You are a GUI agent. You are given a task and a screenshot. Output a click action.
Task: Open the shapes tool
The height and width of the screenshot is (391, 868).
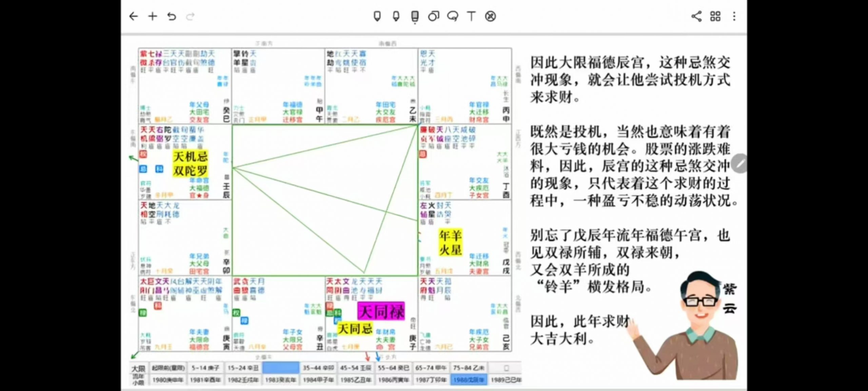[434, 16]
